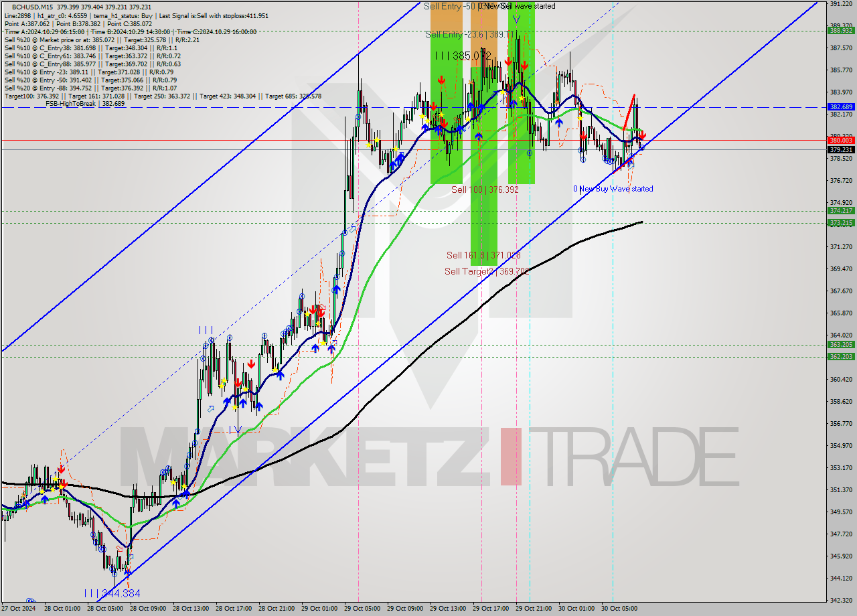Click the 'Sell 161.8 | 371.028' annotation
The width and height of the screenshot is (857, 616).
point(483,255)
